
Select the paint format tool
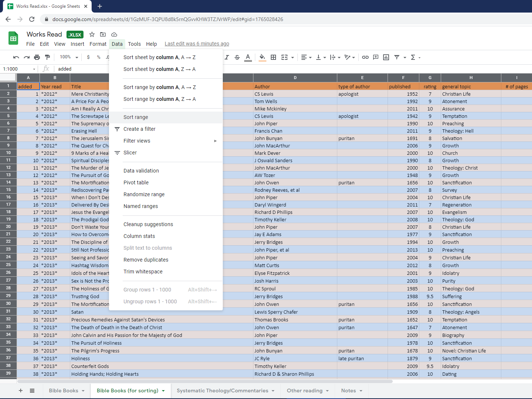pos(47,57)
